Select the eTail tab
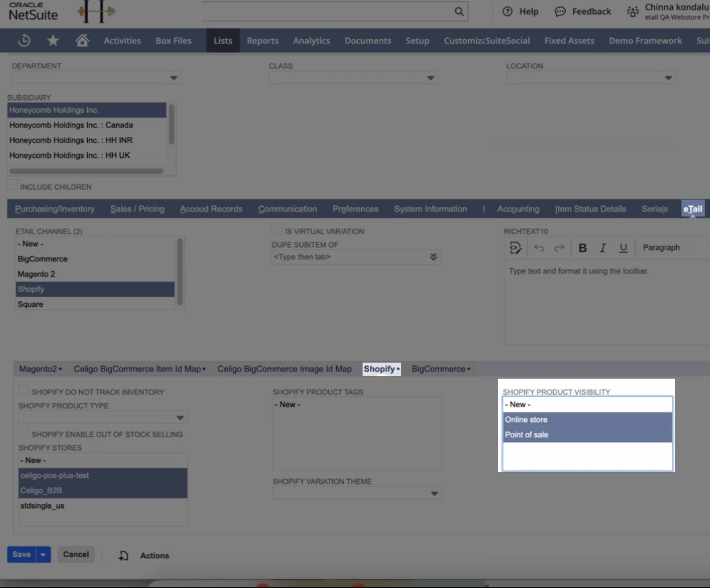Image resolution: width=710 pixels, height=588 pixels. [693, 209]
